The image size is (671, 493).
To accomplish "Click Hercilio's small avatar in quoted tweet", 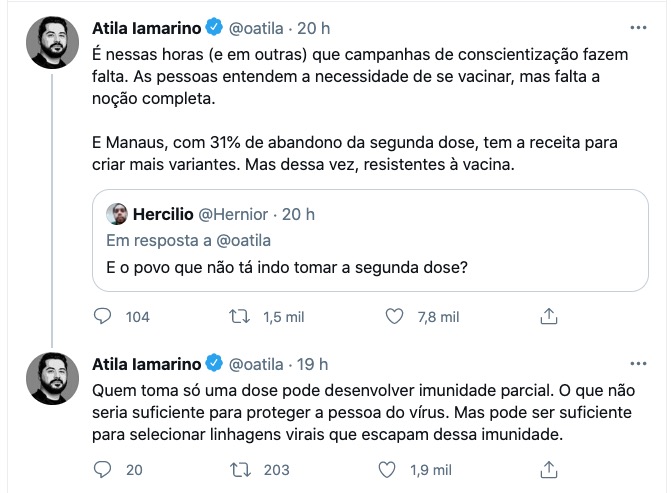I will click(117, 215).
